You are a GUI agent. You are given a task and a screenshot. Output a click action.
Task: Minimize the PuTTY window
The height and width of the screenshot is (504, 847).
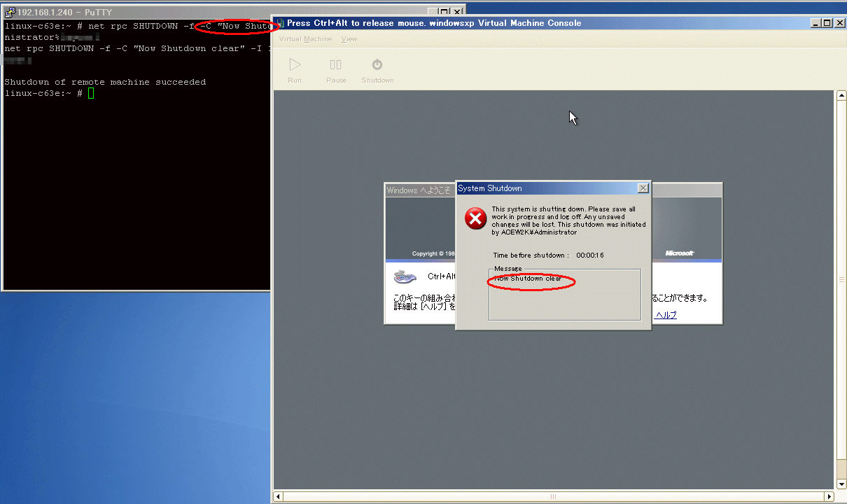coord(433,12)
